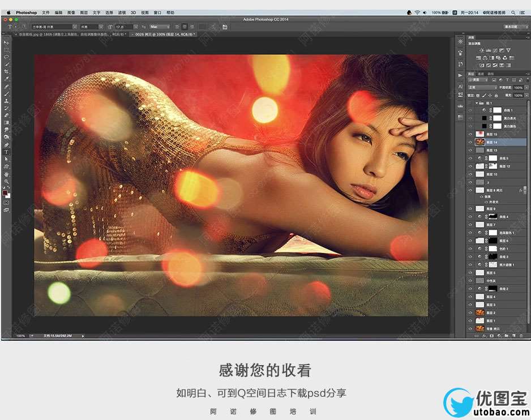Click the 图层 2 layer thumbnail
Image resolution: width=531 pixels, height=420 pixels.
pos(479,312)
